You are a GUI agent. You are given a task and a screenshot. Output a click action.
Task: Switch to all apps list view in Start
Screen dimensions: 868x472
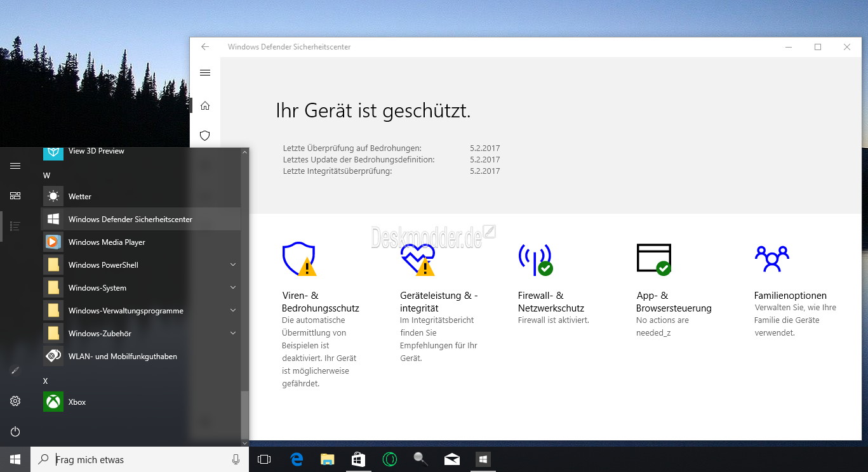click(x=15, y=226)
